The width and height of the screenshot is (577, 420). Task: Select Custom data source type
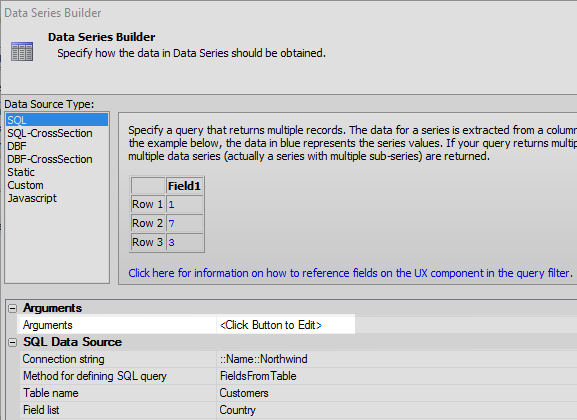(x=25, y=185)
